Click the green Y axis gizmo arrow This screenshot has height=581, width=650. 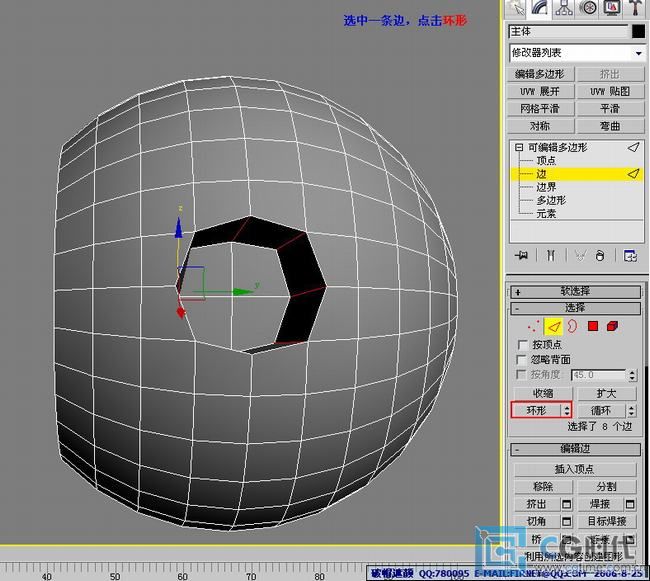(243, 292)
